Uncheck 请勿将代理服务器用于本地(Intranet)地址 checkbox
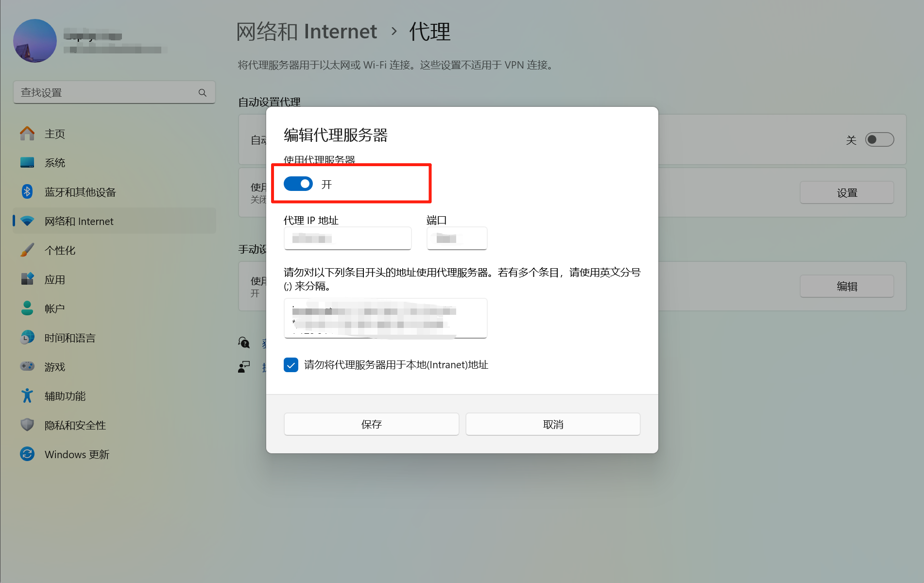This screenshot has width=924, height=583. [291, 365]
